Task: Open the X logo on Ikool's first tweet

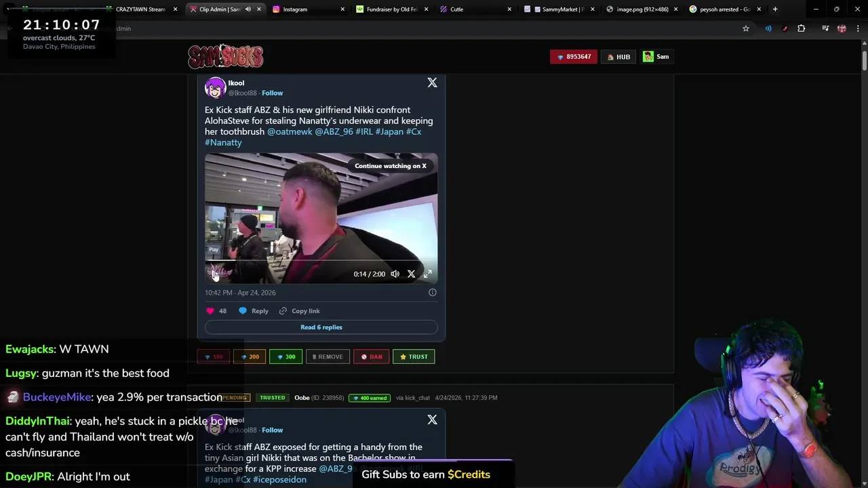Action: tap(432, 83)
